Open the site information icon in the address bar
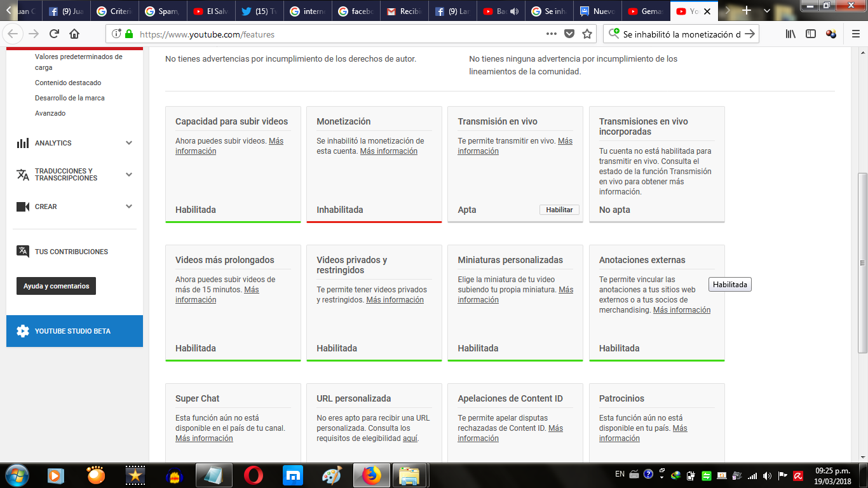 pos(117,34)
